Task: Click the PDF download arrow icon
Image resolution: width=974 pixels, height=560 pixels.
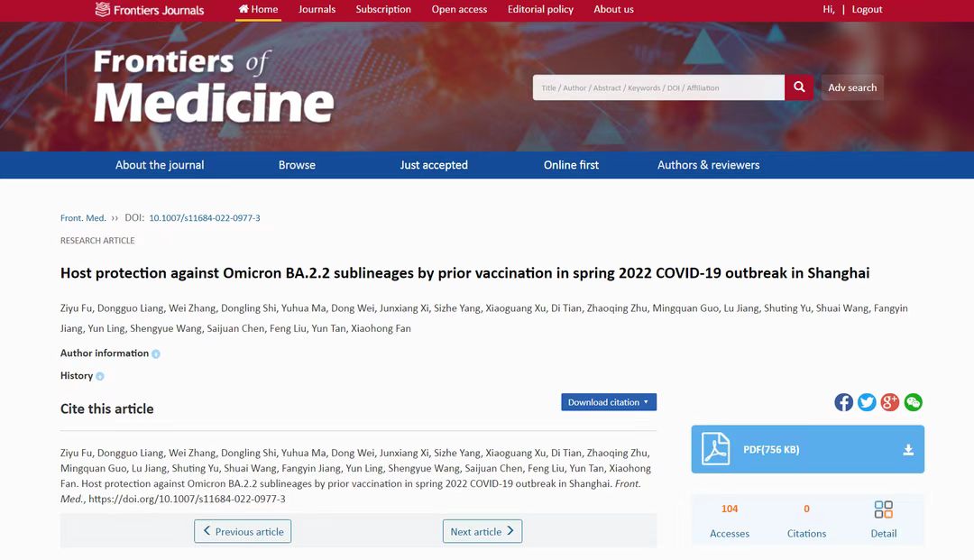Action: (x=908, y=450)
